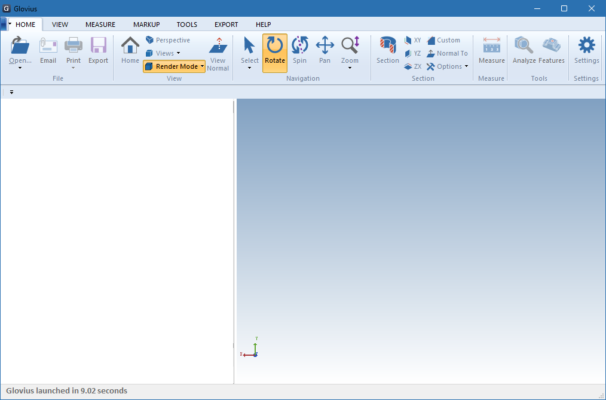
Task: Expand the Open dropdown arrow
Action: tap(20, 68)
